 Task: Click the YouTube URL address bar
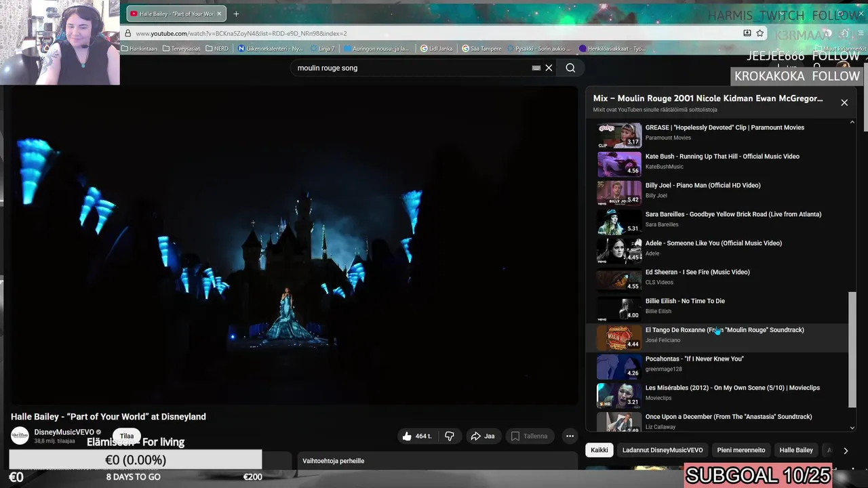(x=434, y=33)
